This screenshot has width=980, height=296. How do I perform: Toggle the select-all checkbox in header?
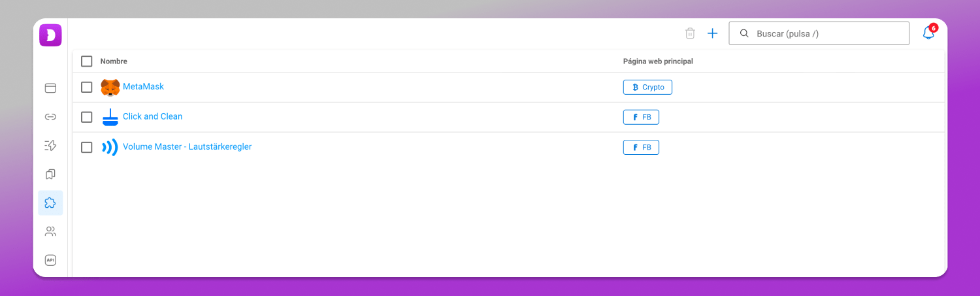[x=87, y=61]
